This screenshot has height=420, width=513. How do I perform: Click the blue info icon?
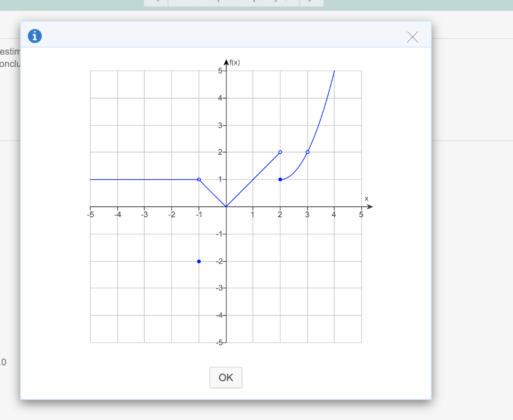coord(34,36)
